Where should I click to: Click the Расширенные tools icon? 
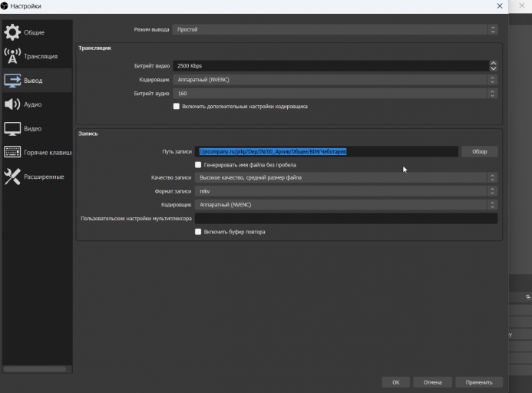12,177
